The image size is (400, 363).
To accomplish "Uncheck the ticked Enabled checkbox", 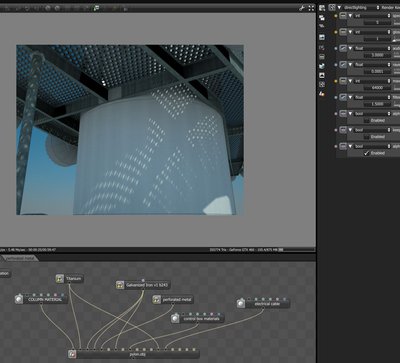I will click(366, 153).
